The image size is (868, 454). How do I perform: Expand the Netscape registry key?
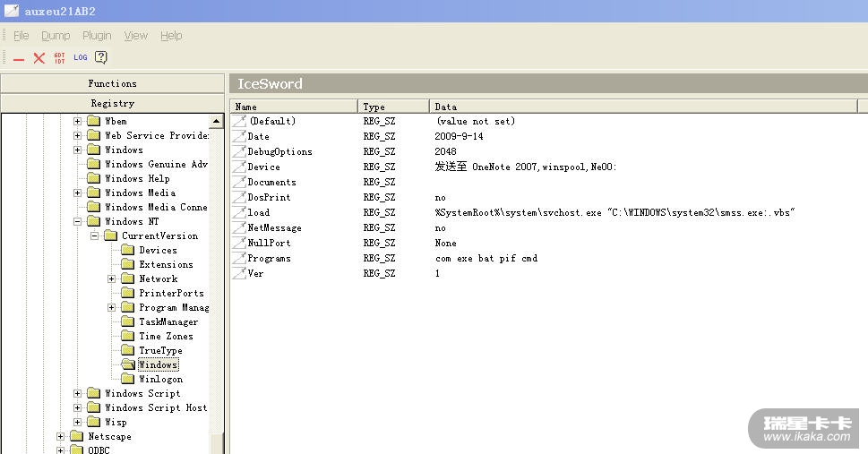(61, 436)
